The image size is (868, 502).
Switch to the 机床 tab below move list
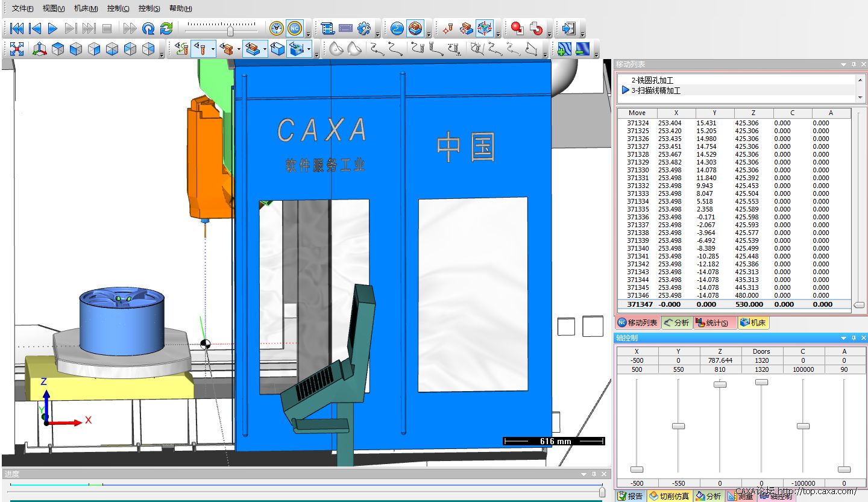(753, 323)
